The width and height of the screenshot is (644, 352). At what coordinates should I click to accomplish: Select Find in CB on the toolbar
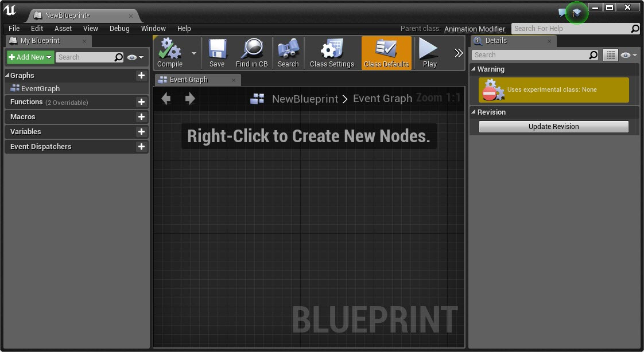pyautogui.click(x=251, y=53)
